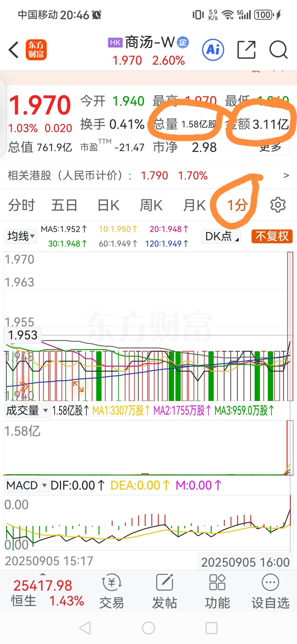
Task: Open chart settings gear icon
Action: point(278,205)
